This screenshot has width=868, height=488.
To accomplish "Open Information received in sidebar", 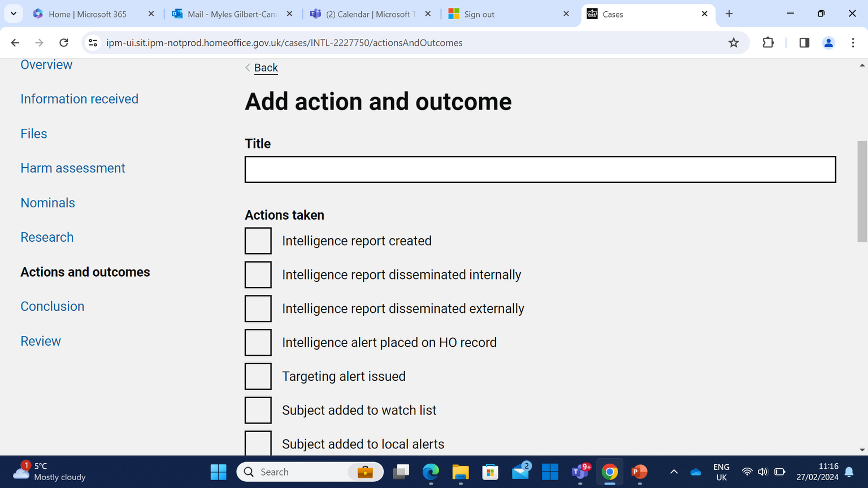I will click(79, 99).
